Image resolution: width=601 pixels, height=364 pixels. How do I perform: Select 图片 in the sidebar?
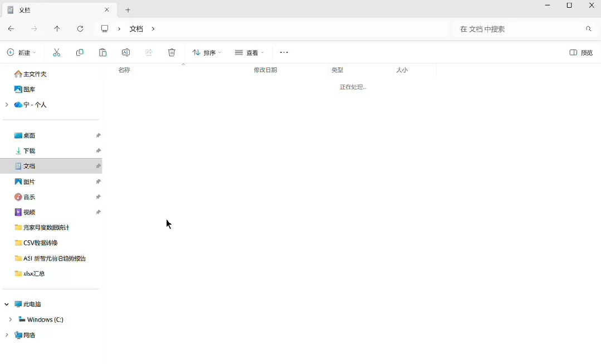point(25,181)
